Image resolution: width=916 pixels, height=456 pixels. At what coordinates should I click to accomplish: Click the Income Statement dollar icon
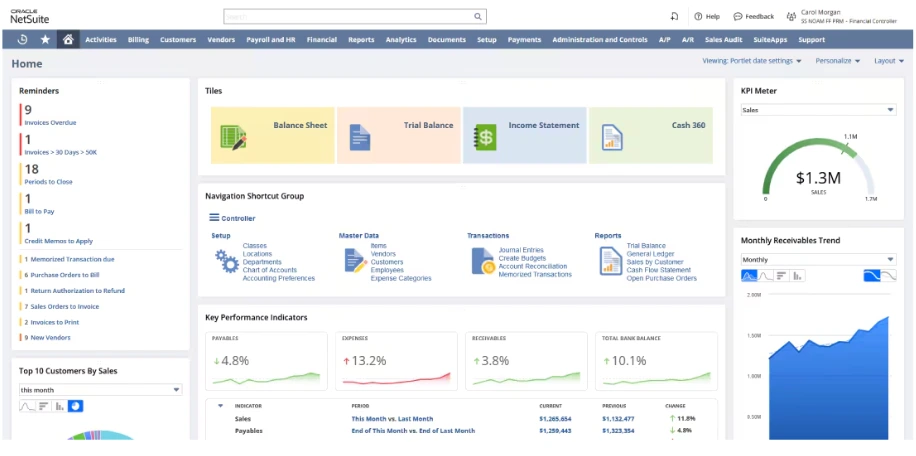pos(485,138)
